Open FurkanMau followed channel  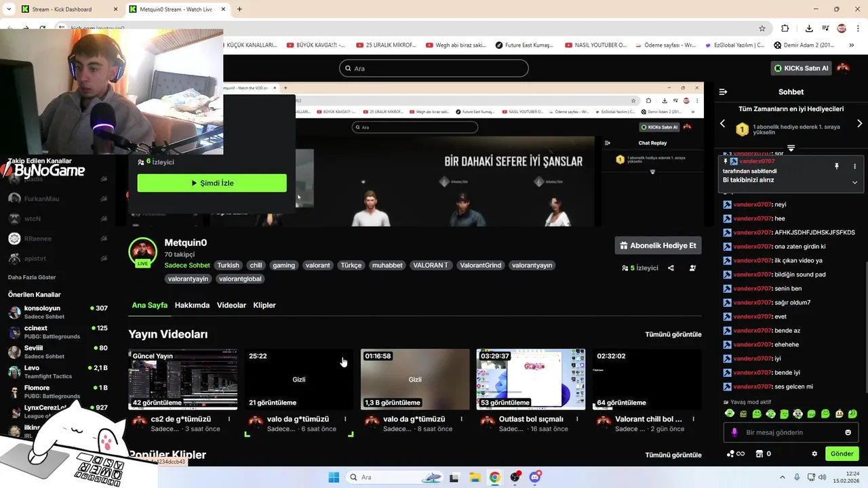click(57, 199)
